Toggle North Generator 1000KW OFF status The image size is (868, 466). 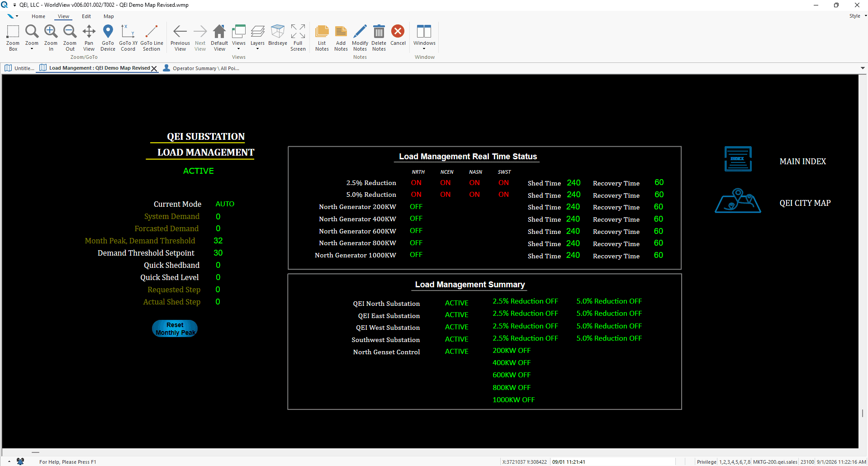pyautogui.click(x=416, y=255)
